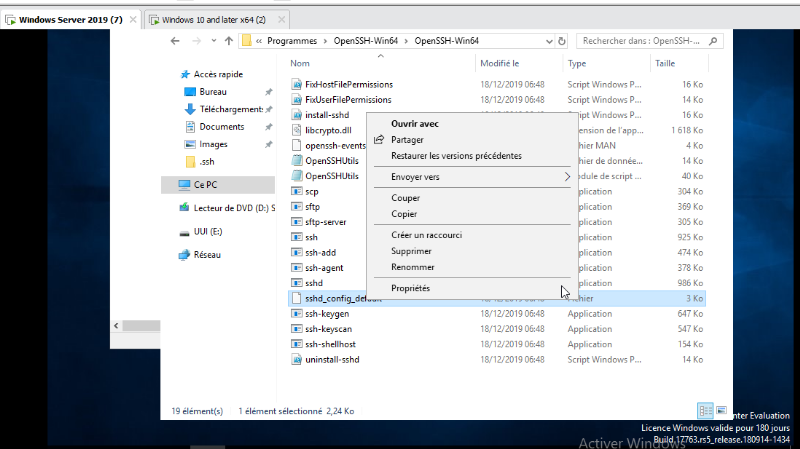Screen dimensions: 800x449
Task: Select the first OpenSSH-Win64 breadcrumb
Action: tap(365, 41)
